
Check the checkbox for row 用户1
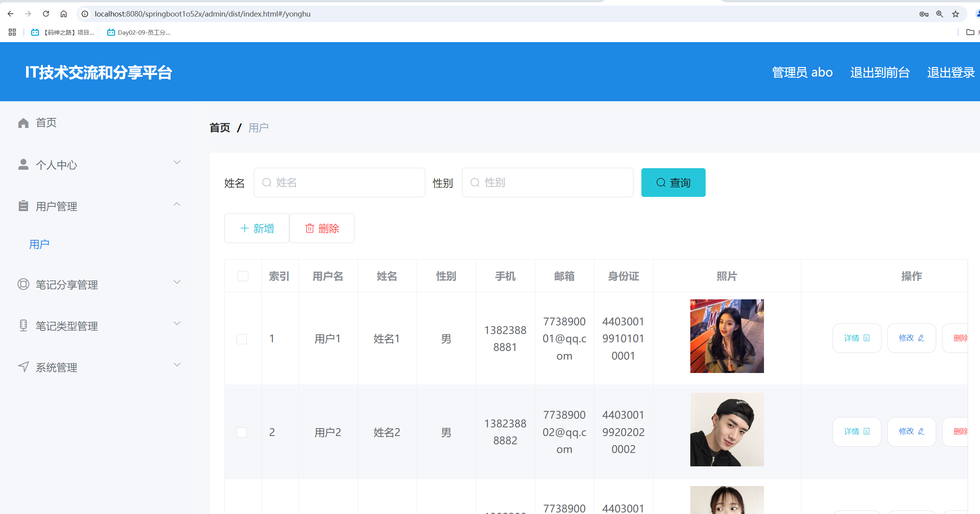(x=242, y=339)
